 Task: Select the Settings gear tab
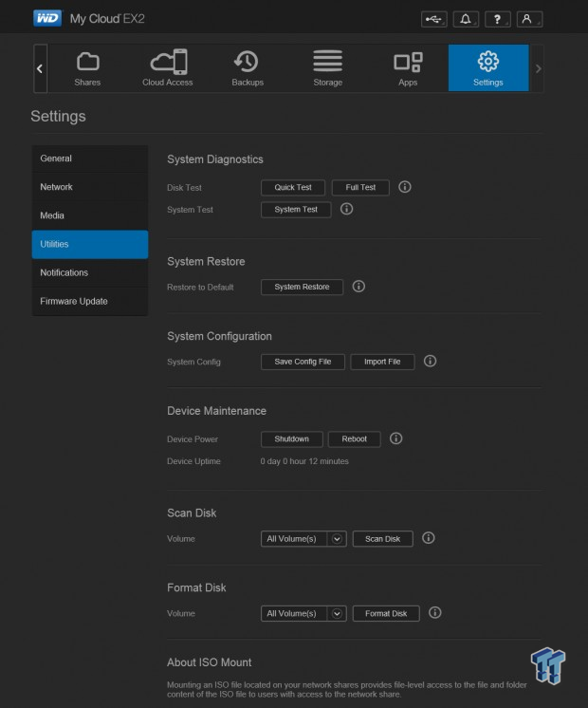(x=488, y=68)
